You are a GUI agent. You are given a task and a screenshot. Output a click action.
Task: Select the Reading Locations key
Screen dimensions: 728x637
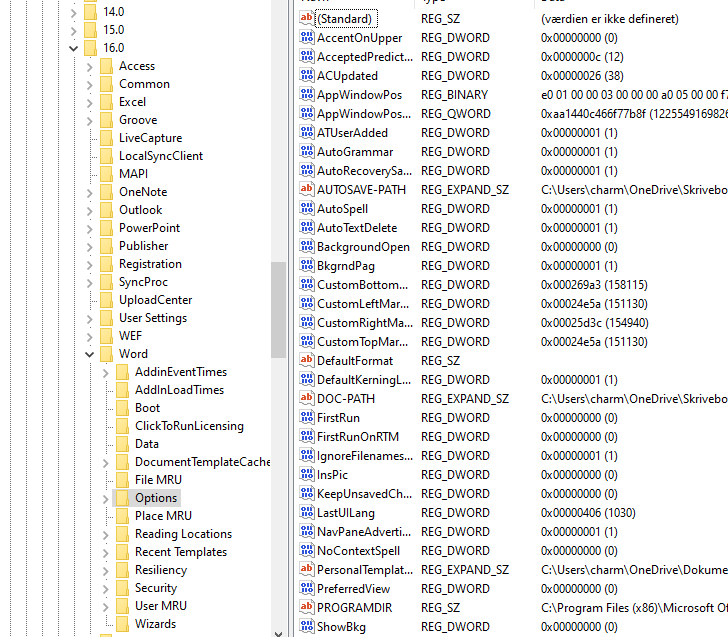point(183,534)
